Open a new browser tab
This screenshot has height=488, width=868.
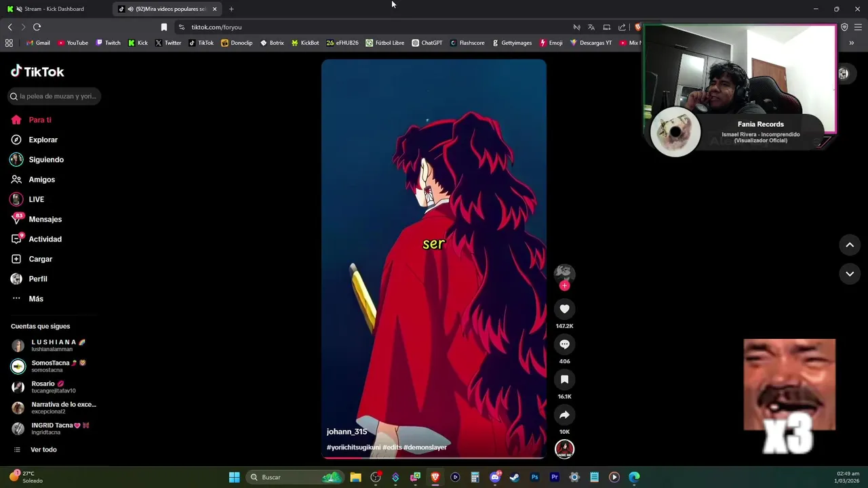231,9
